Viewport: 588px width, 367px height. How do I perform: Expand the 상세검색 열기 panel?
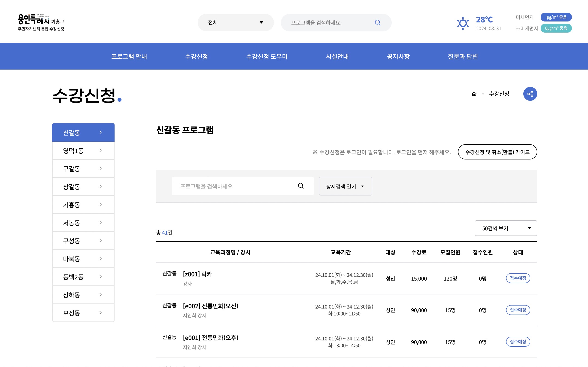tap(345, 186)
